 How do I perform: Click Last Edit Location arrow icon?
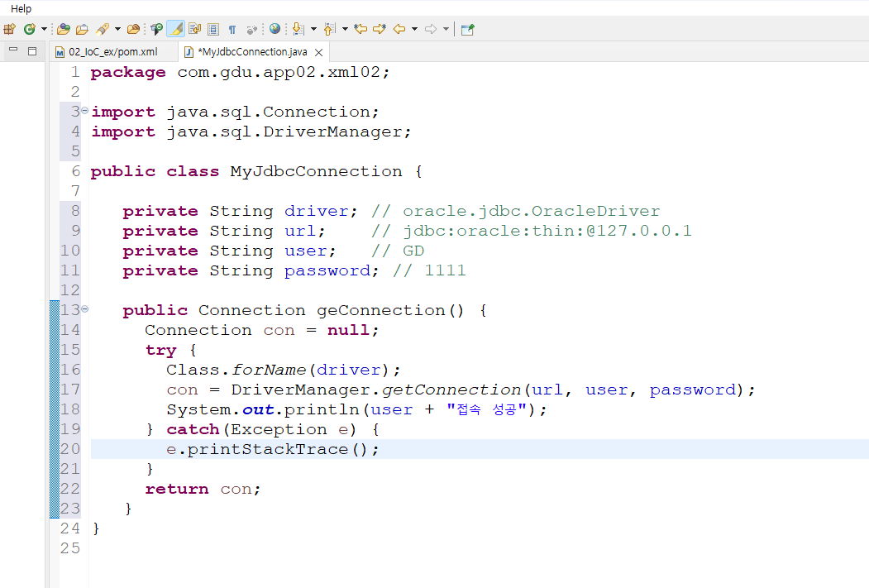pyautogui.click(x=360, y=30)
